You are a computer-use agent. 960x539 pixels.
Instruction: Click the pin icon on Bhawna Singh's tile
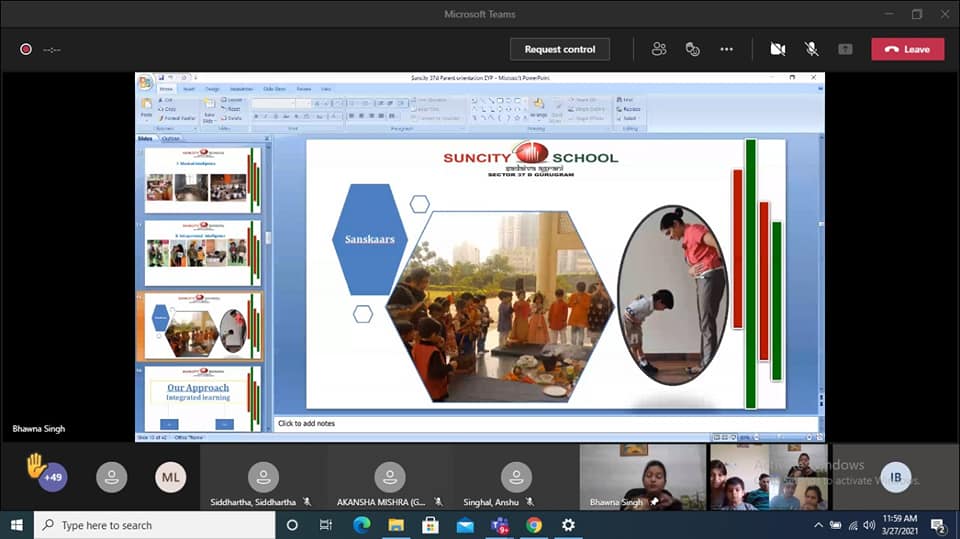(x=654, y=502)
